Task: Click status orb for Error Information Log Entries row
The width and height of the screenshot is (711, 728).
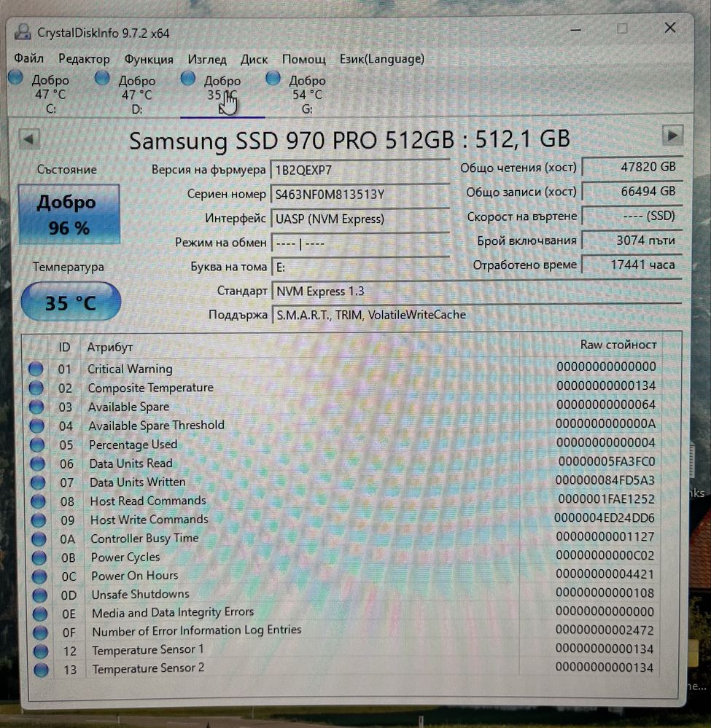Action: (40, 633)
